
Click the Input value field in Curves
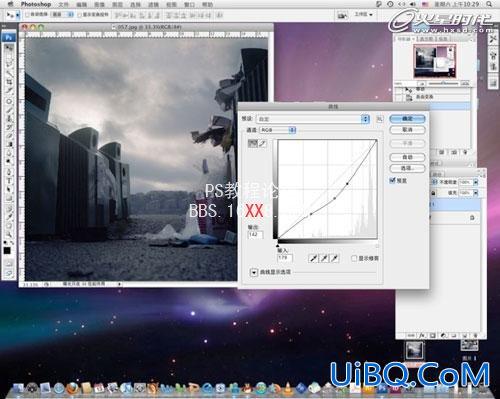[x=284, y=258]
